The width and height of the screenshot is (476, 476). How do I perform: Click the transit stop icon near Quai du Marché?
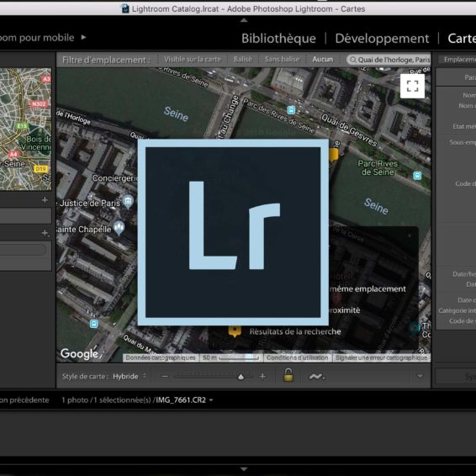tap(94, 324)
